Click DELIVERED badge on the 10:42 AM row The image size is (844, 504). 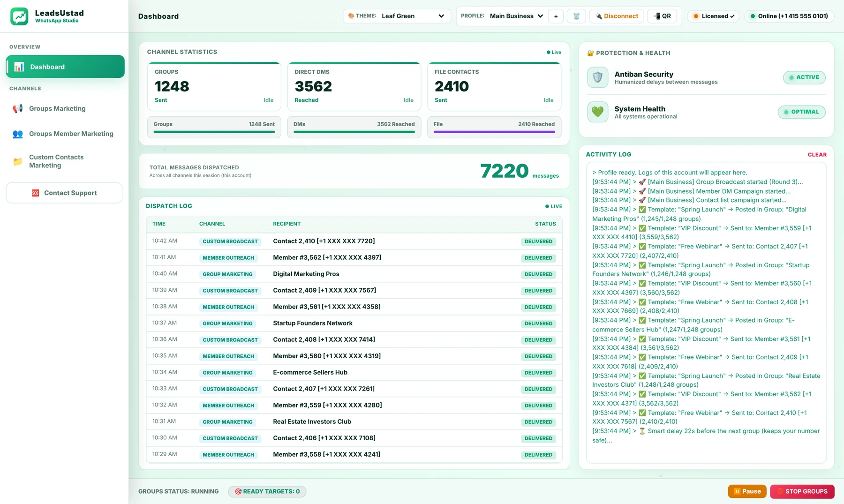coord(538,242)
